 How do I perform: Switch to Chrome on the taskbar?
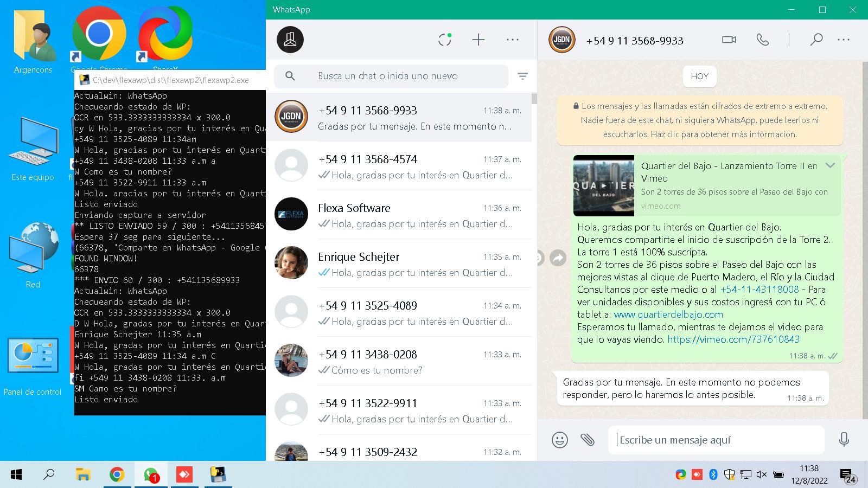pyautogui.click(x=117, y=475)
